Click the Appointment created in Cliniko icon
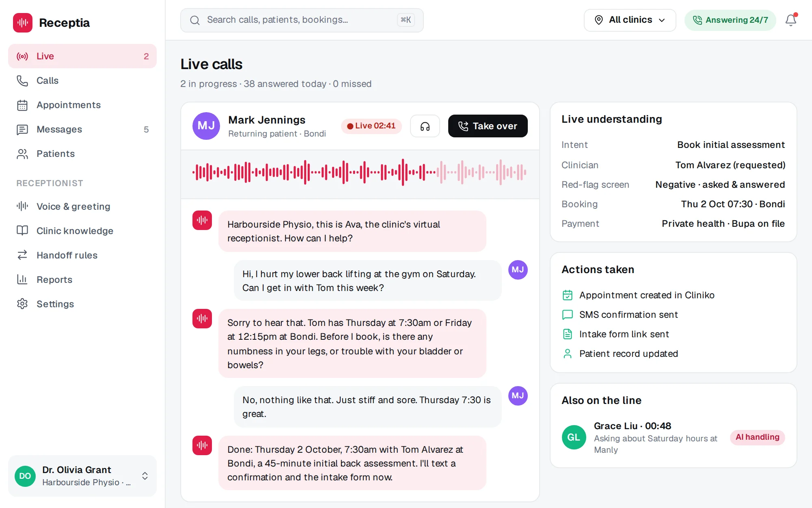This screenshot has height=508, width=812. [x=568, y=295]
